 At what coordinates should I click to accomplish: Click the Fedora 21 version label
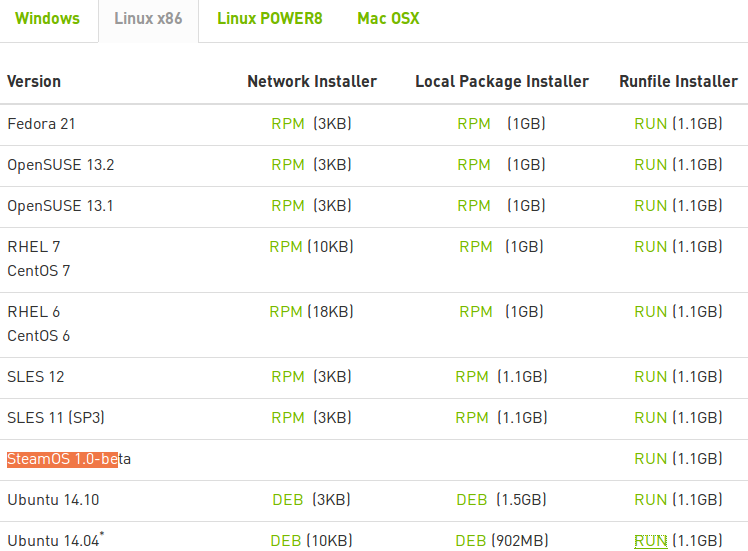pos(42,124)
